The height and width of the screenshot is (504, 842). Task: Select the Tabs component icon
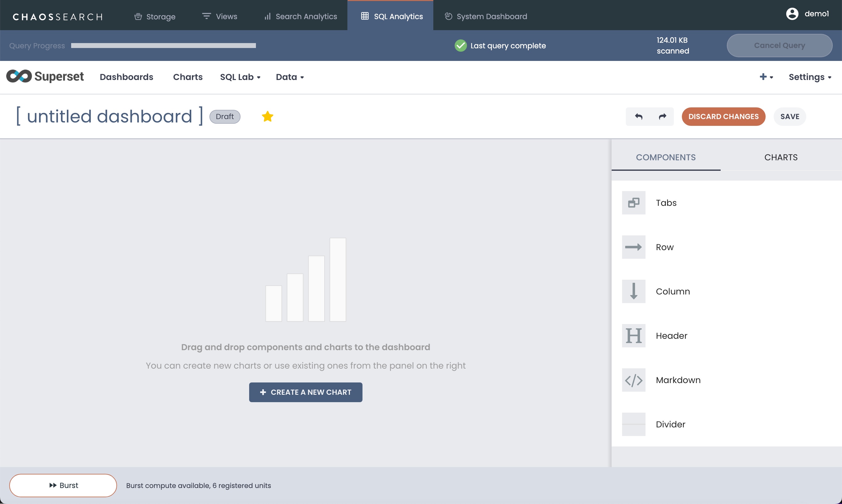pos(634,203)
